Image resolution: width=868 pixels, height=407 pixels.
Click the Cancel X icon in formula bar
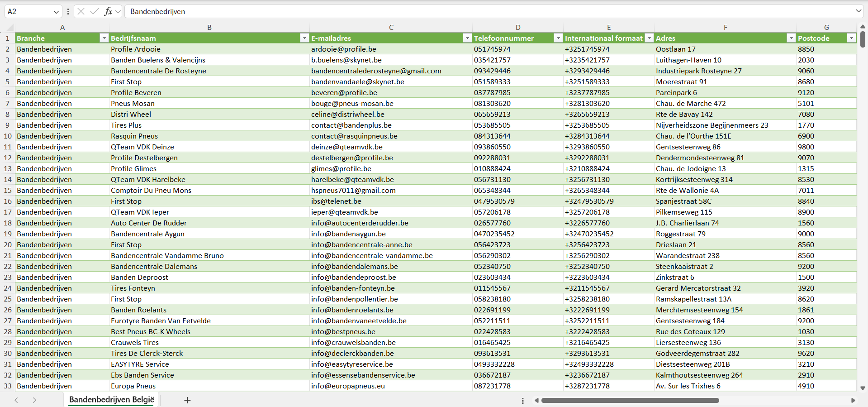[x=81, y=11]
